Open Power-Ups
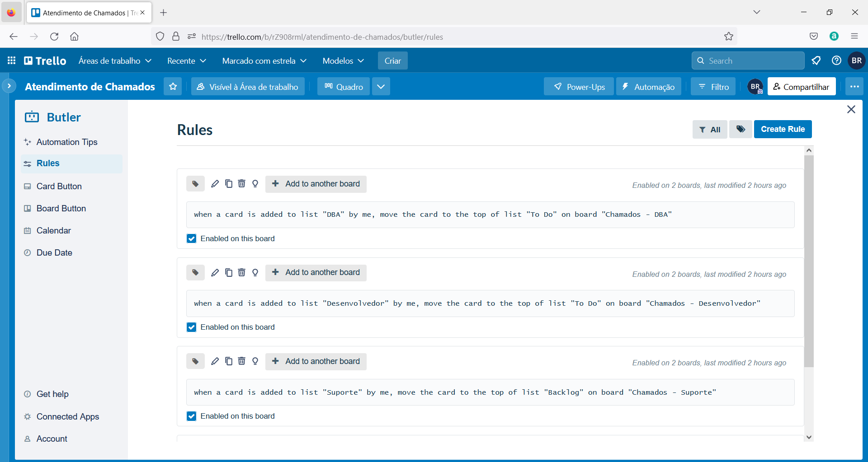Screen dimensions: 868x462 [x=579, y=86]
